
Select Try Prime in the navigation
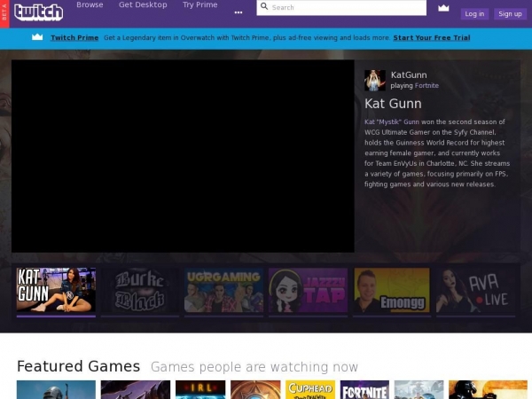point(199,4)
